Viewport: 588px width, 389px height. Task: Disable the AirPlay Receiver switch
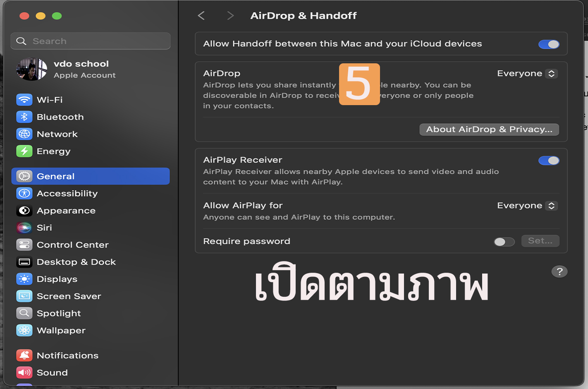point(549,161)
